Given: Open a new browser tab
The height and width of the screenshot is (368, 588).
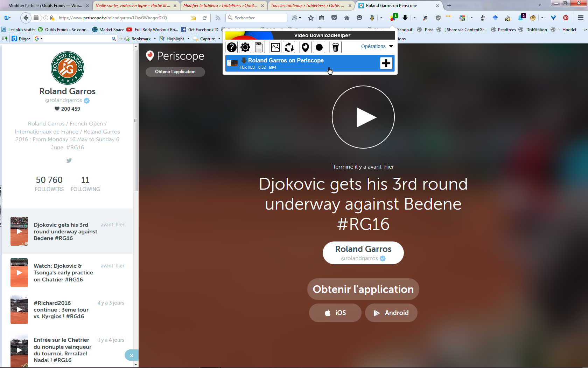Looking at the screenshot, I should point(449,6).
